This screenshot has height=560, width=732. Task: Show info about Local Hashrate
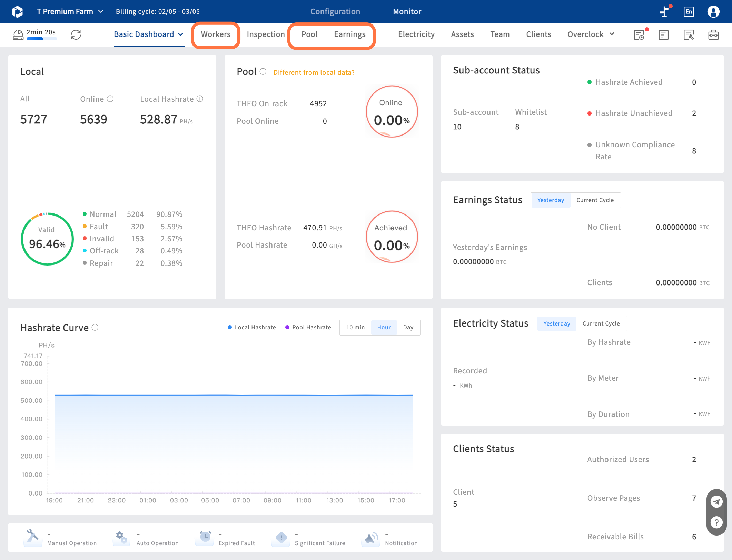(200, 99)
